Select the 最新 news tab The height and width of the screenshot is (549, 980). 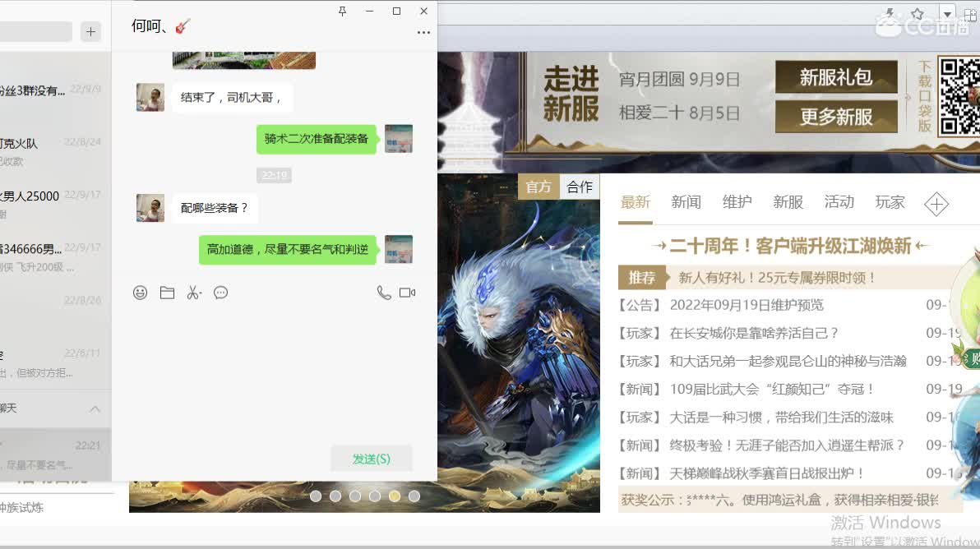point(636,202)
